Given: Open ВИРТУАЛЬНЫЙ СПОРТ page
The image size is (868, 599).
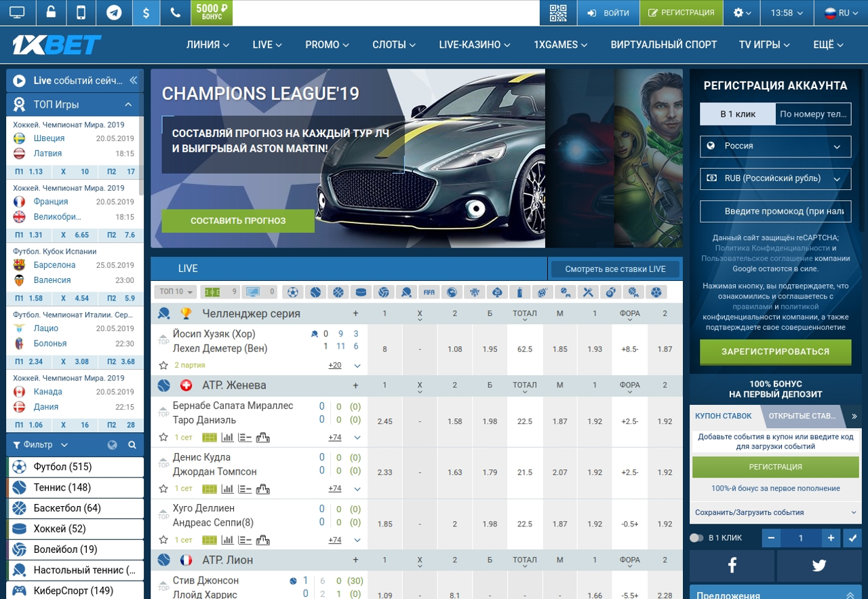Looking at the screenshot, I should 663,45.
